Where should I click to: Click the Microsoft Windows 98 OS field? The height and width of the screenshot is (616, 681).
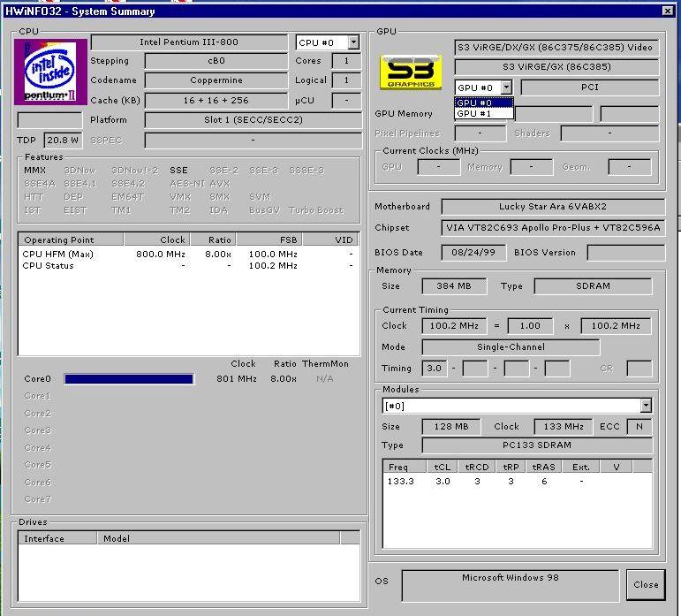pos(511,586)
